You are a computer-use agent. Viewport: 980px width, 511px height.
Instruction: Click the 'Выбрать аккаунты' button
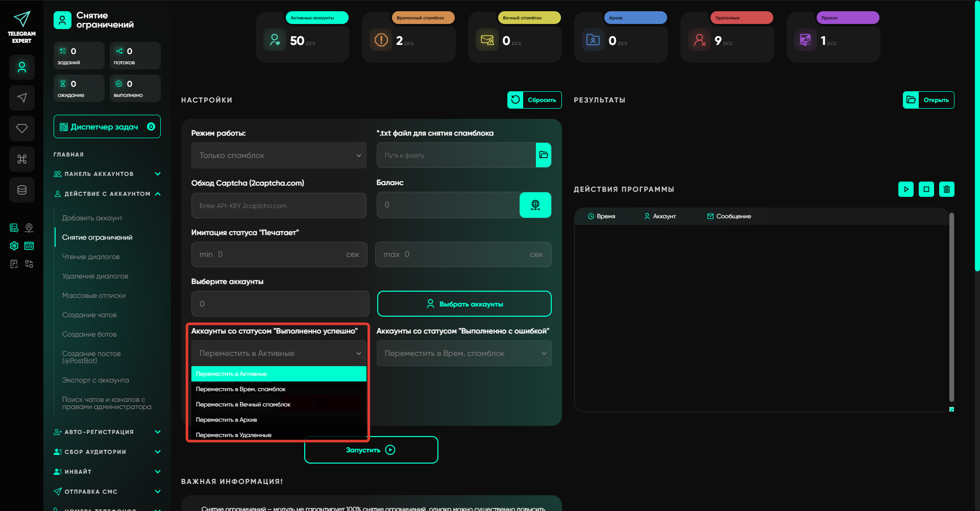pos(464,304)
